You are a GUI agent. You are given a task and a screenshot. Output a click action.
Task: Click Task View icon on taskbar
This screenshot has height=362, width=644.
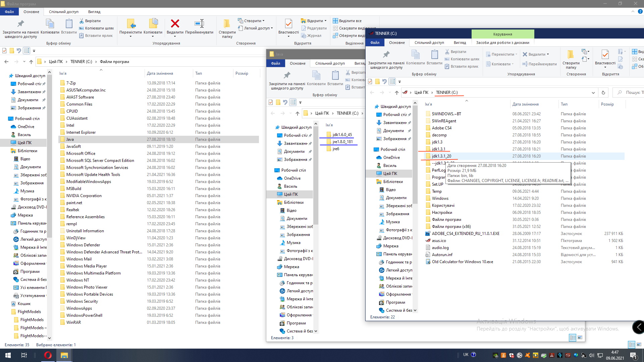[x=24, y=355]
